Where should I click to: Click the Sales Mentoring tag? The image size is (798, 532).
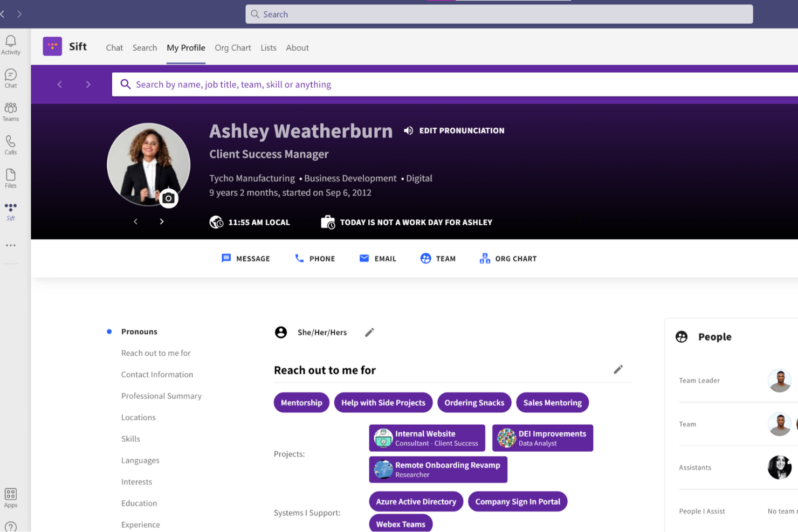[x=553, y=403]
